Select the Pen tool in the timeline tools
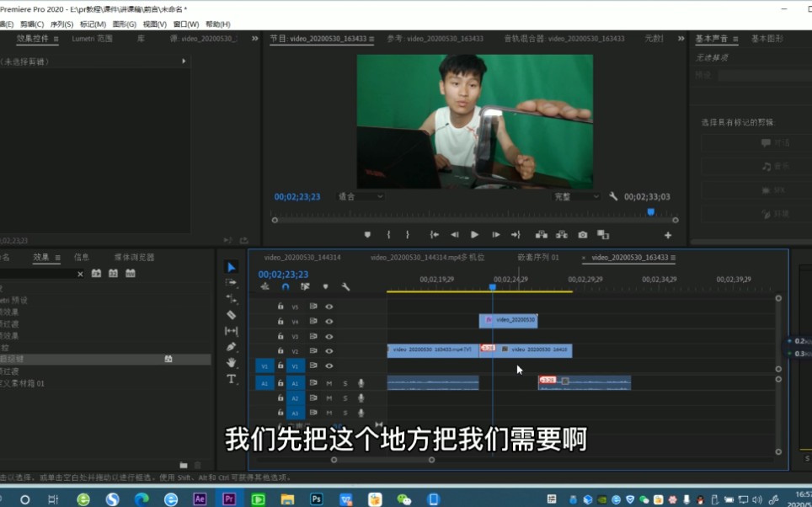Image resolution: width=812 pixels, height=507 pixels. pyautogui.click(x=232, y=347)
